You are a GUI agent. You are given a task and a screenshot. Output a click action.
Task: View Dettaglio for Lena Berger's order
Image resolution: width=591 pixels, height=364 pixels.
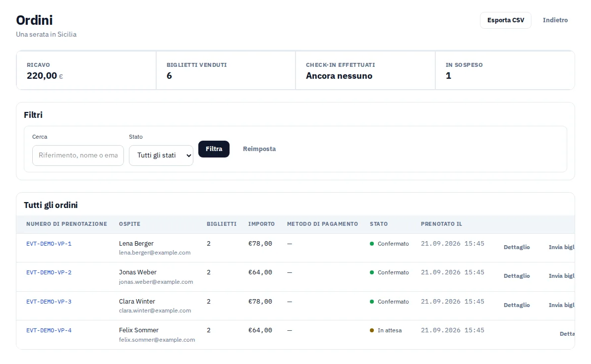(x=517, y=247)
